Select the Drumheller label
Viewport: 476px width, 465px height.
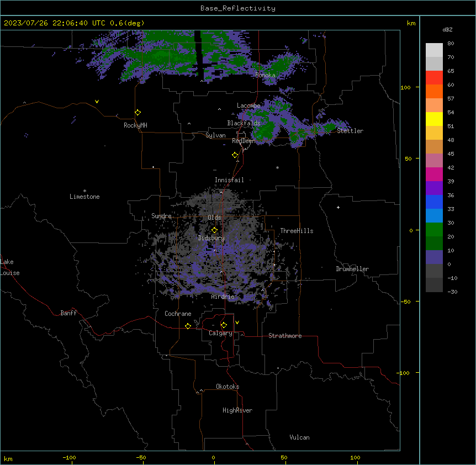352,269
